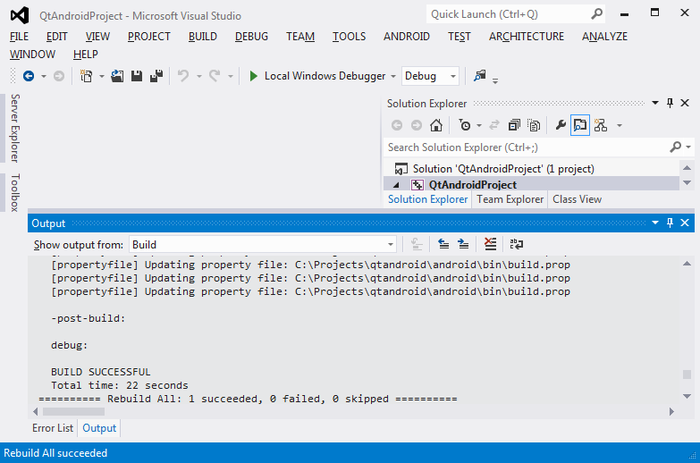Collapse the QtAndroidProject tree node
Screen dimensions: 700x463
[x=396, y=185]
